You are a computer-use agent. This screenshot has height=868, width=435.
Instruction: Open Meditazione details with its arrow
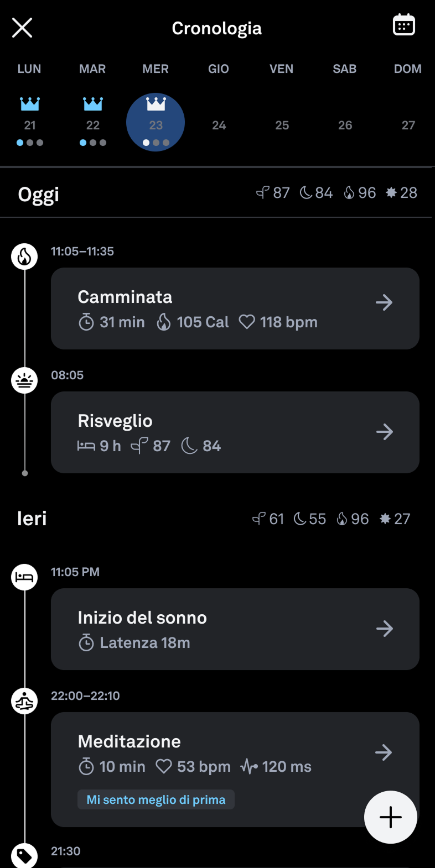click(x=384, y=752)
